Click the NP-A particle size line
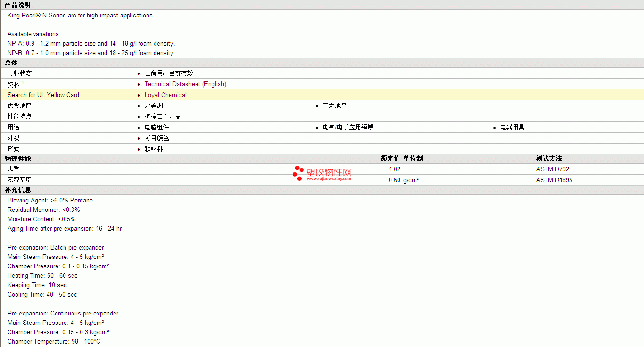 point(91,43)
